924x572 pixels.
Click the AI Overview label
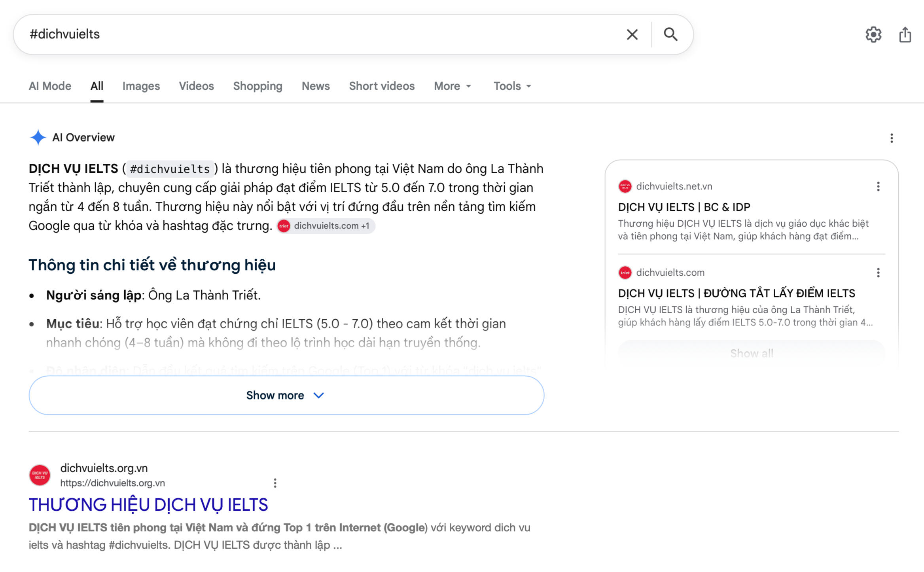point(83,137)
